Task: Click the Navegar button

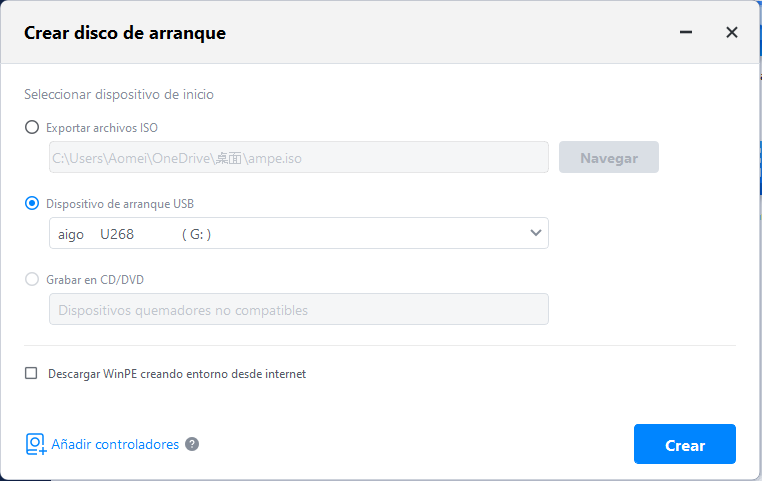Action: [608, 158]
